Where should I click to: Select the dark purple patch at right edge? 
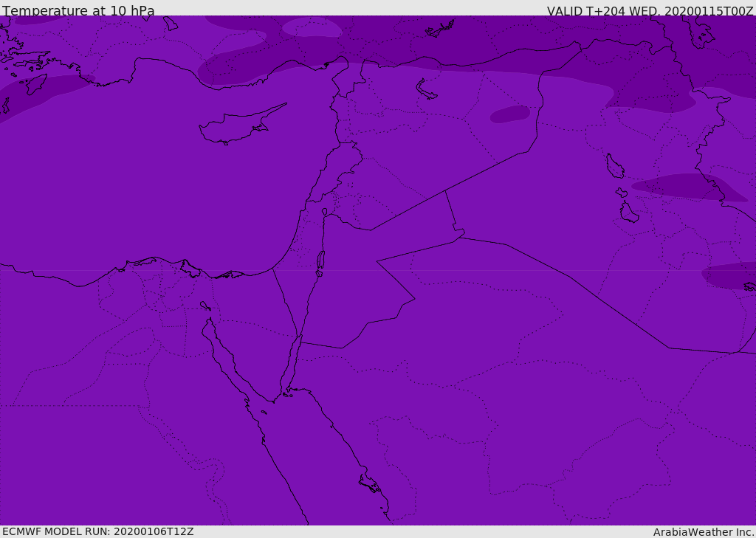click(x=729, y=276)
